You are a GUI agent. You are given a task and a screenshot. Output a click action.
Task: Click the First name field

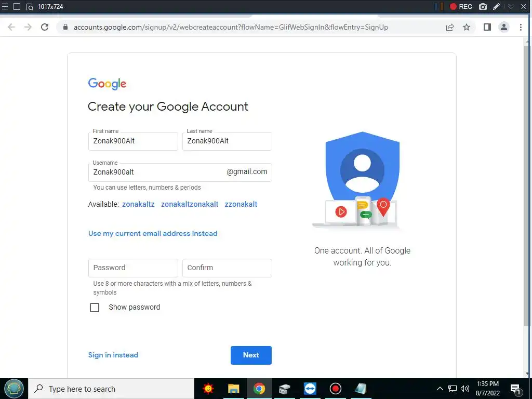133,141
